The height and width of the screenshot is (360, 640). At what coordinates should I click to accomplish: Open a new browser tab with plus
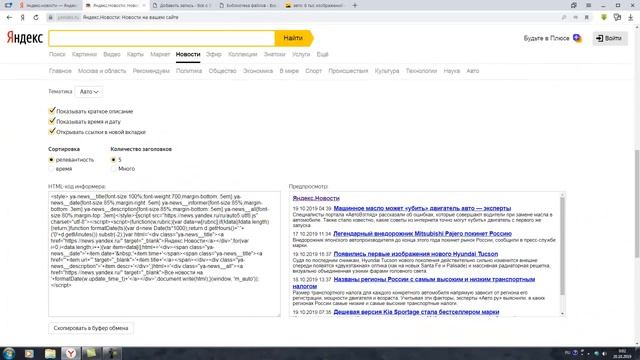pos(354,5)
